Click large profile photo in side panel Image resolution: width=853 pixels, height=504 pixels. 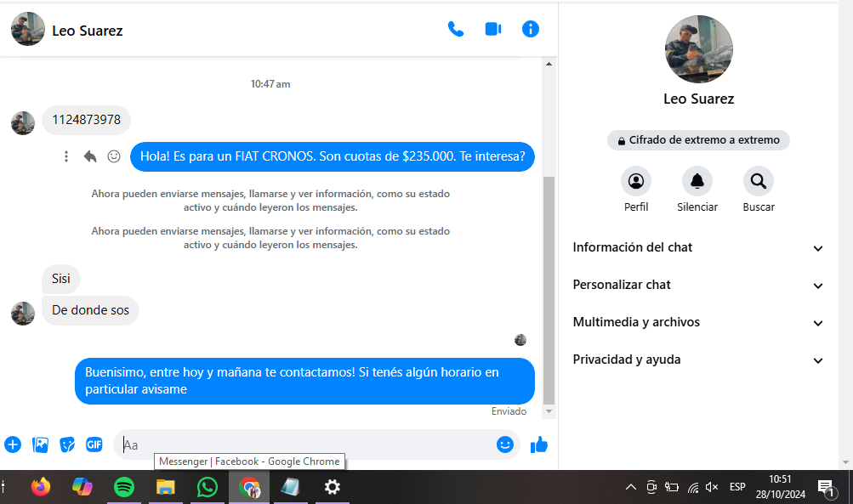[x=698, y=49]
